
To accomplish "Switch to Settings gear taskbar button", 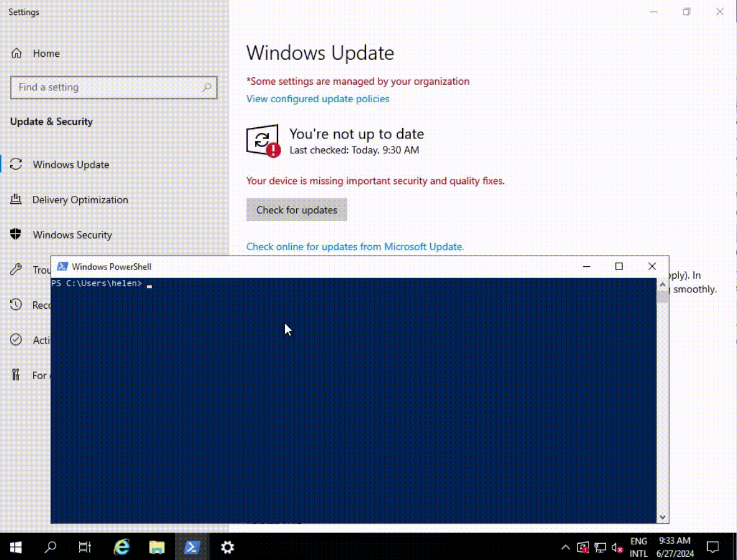I will (228, 548).
